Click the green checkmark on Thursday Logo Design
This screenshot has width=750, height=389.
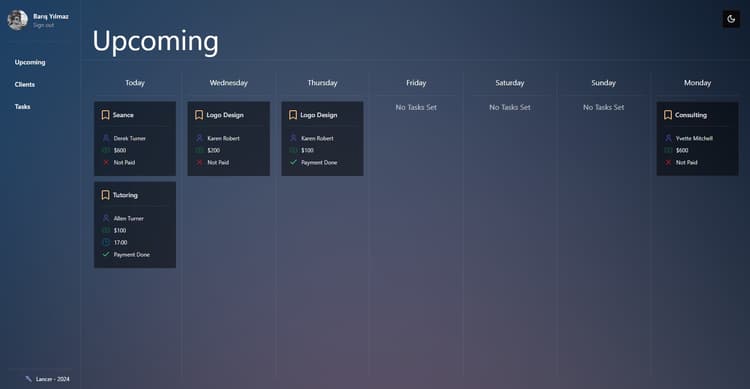[293, 162]
